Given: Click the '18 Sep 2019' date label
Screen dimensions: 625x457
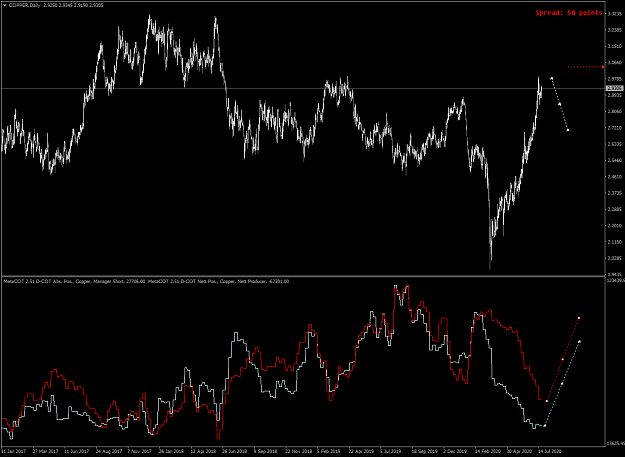Looking at the screenshot, I should [424, 451].
